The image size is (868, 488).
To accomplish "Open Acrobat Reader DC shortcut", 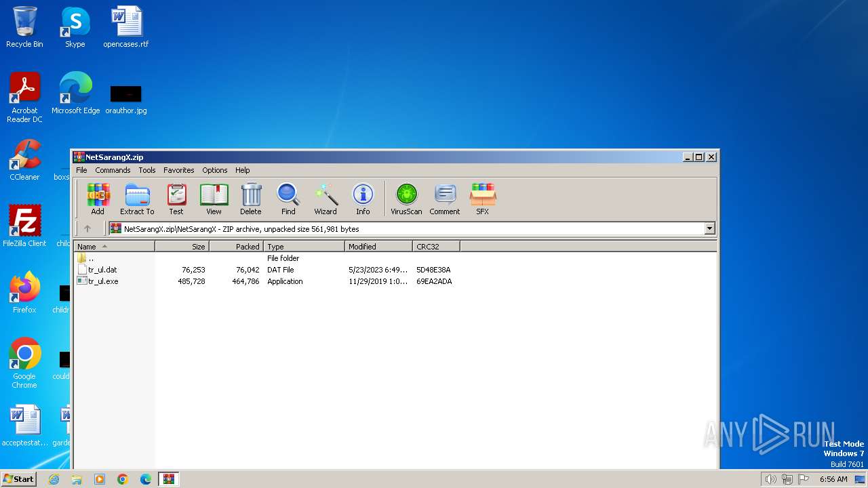I will [24, 98].
